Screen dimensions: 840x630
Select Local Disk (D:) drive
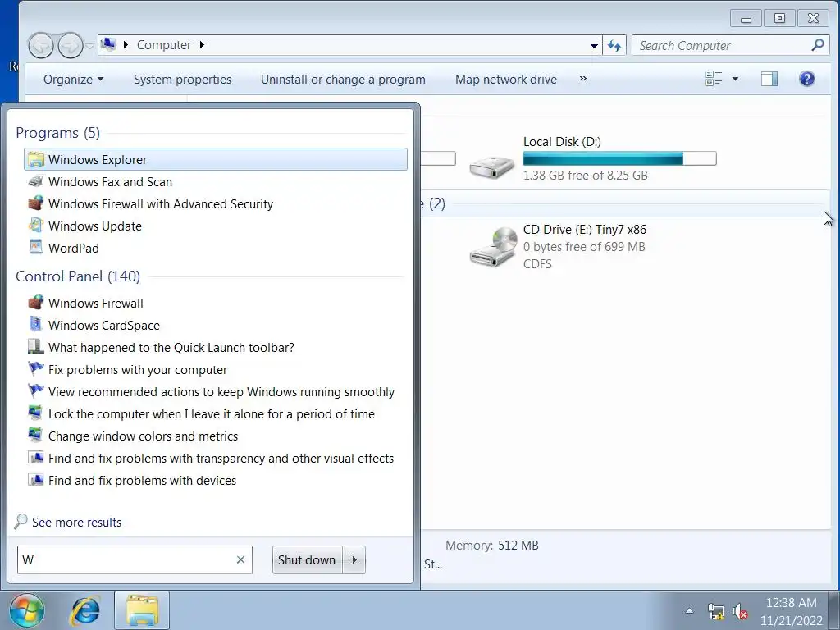pos(592,158)
